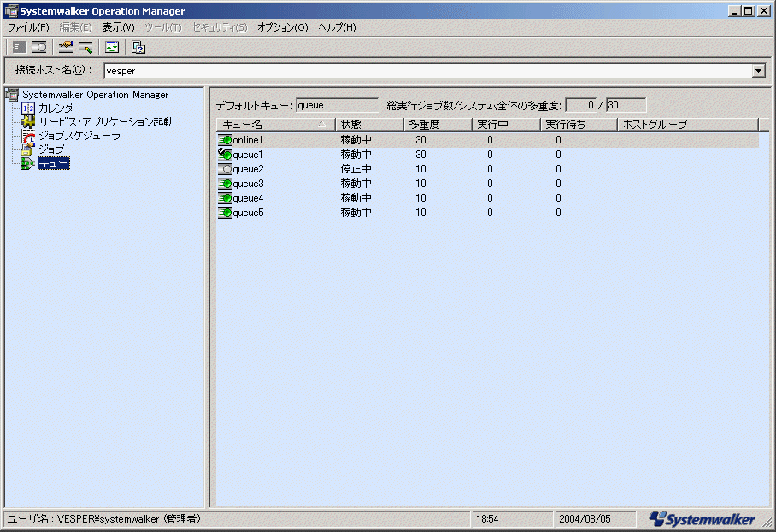776x532 pixels.
Task: Close the Systemwalker Operation Manager window
Action: coord(764,10)
